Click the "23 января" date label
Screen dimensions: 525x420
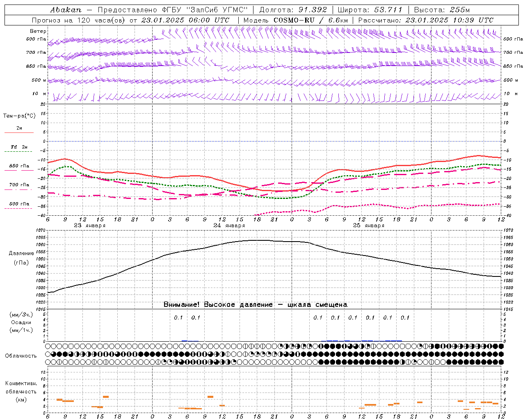90,226
